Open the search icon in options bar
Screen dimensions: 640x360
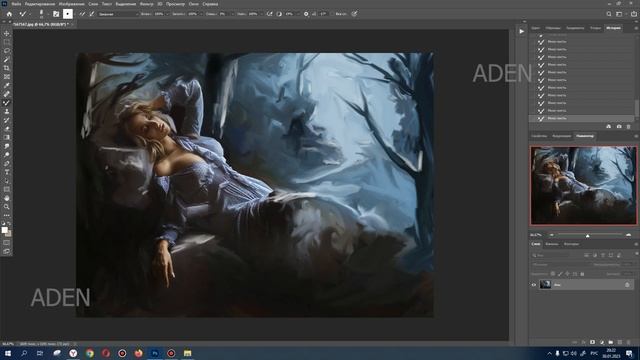(x=609, y=14)
